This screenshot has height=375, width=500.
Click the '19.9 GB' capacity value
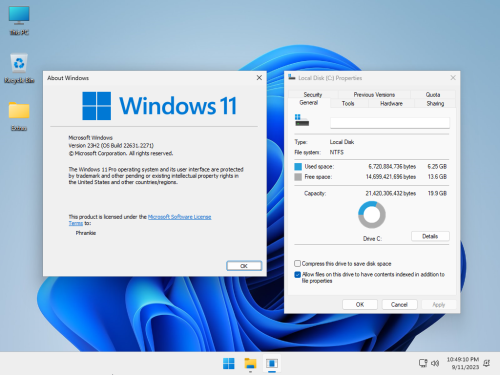point(437,193)
